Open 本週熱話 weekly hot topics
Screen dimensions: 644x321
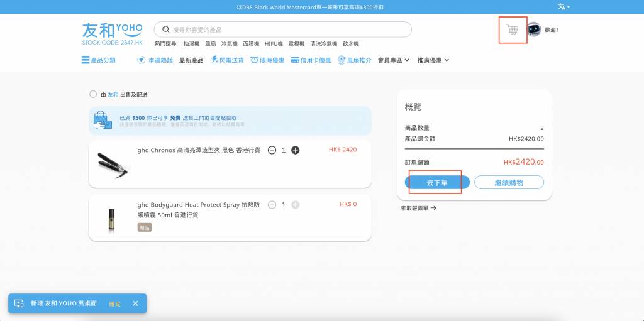tap(155, 60)
